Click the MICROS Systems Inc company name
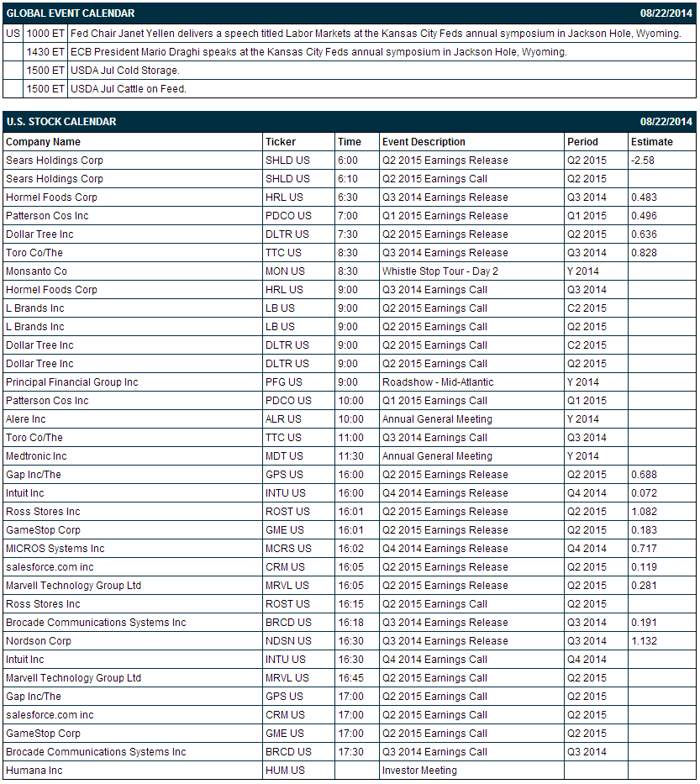 click(55, 549)
